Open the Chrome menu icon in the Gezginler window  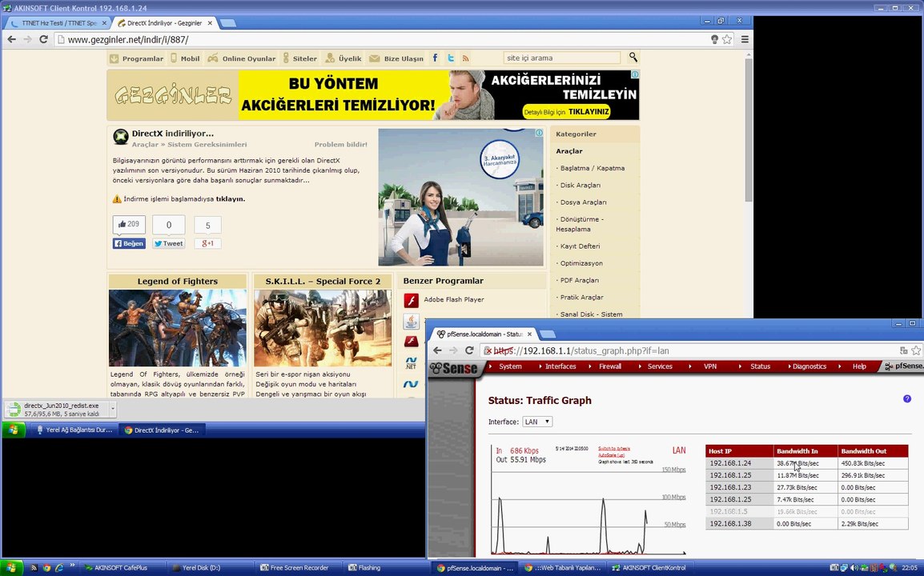[745, 39]
